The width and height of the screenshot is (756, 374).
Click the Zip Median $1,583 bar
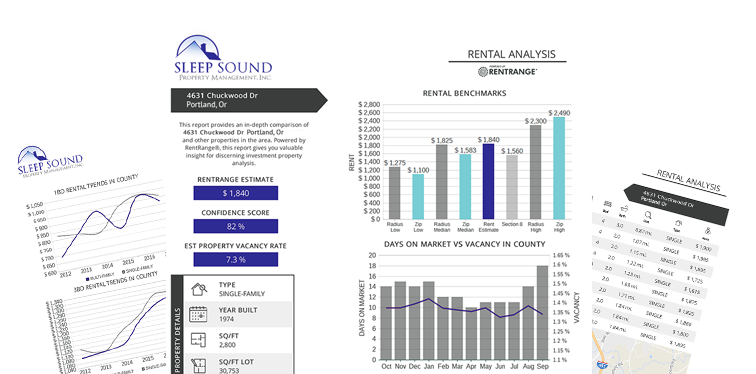coord(465,187)
